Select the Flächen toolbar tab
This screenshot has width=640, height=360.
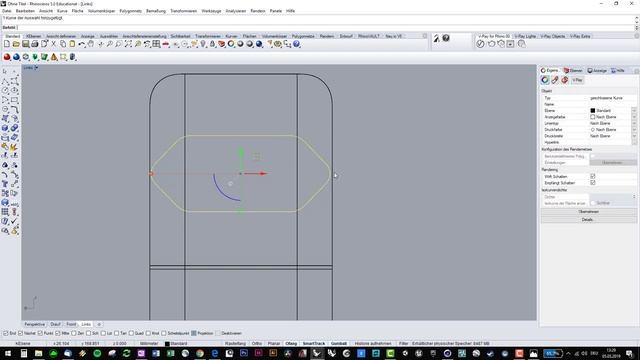tap(249, 36)
